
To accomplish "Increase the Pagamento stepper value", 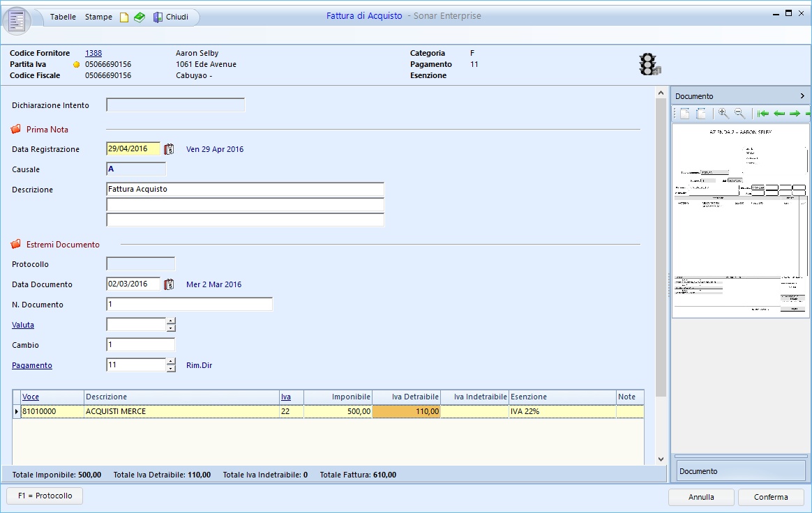I will click(171, 361).
